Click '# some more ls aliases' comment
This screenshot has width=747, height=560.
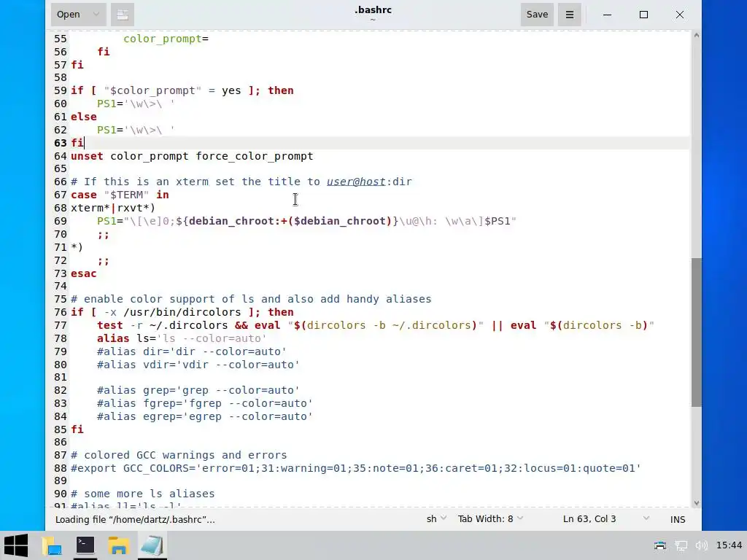(142, 494)
